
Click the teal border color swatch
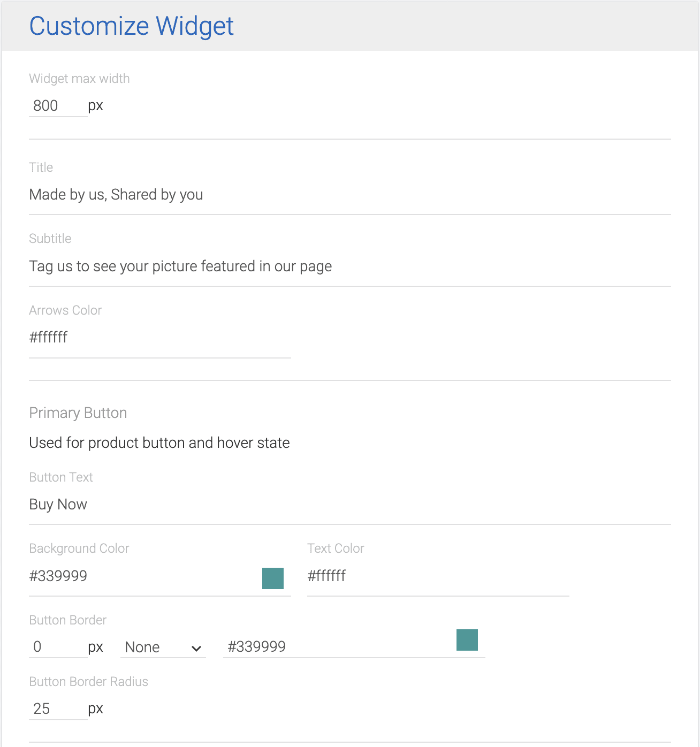coord(467,640)
